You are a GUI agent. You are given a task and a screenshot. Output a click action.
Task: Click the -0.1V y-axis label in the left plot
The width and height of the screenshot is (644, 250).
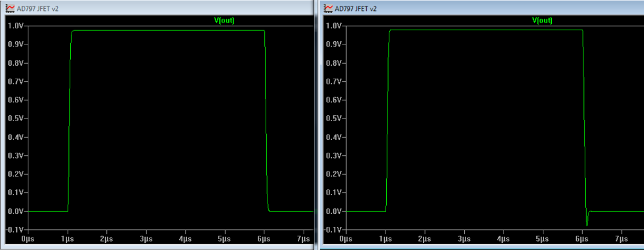(x=14, y=229)
